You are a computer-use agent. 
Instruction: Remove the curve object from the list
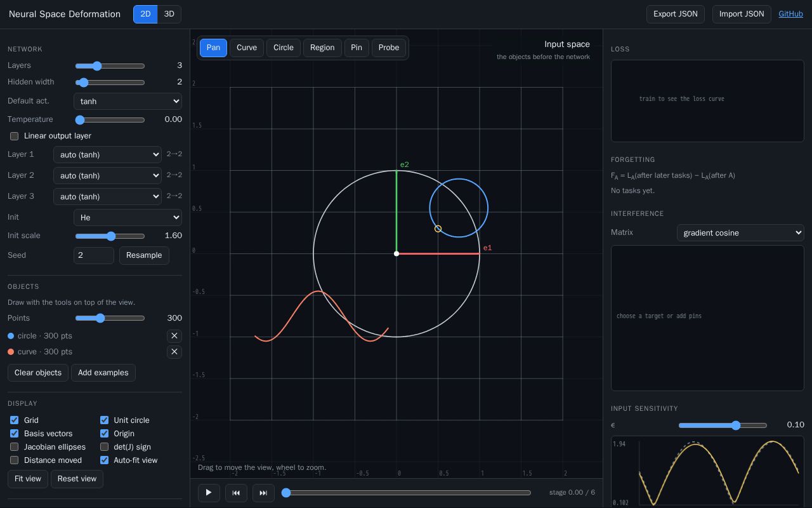(x=174, y=352)
